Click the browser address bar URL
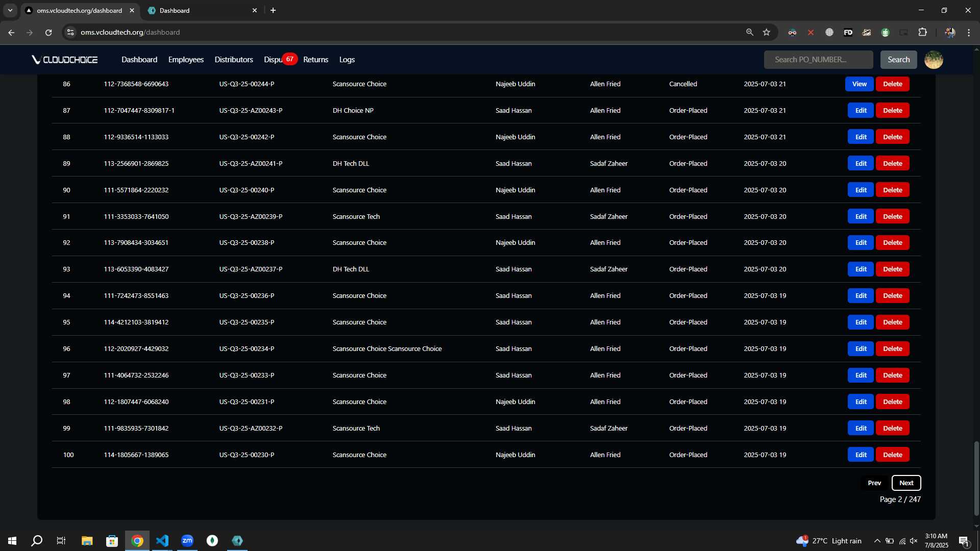This screenshot has height=551, width=980. click(130, 32)
